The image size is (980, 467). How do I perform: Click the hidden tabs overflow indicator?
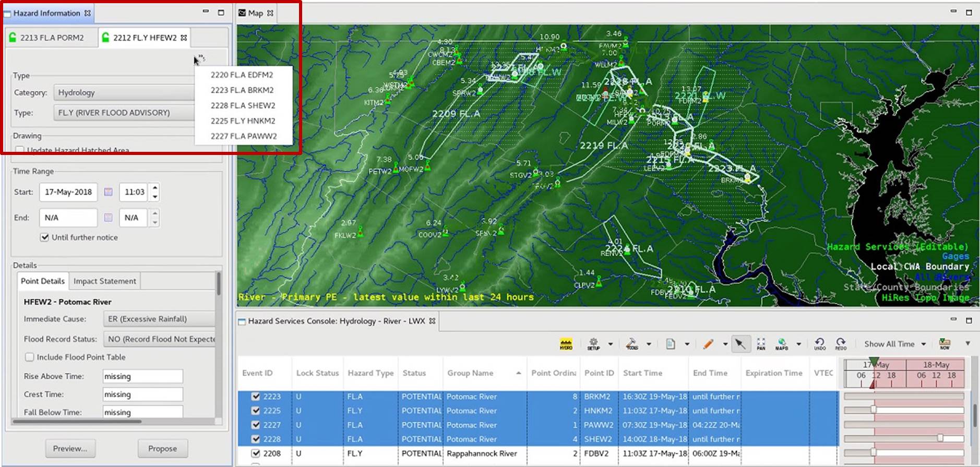[x=201, y=58]
